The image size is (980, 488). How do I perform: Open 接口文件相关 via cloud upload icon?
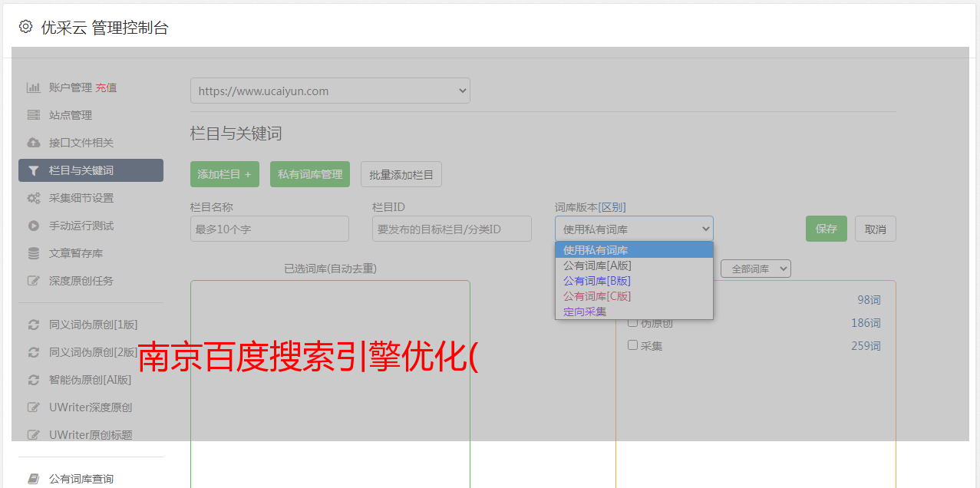34,143
